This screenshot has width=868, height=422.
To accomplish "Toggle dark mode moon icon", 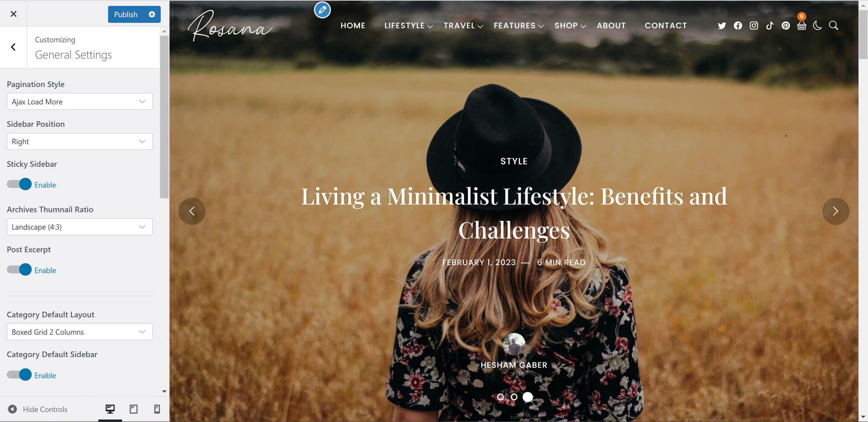I will [817, 26].
